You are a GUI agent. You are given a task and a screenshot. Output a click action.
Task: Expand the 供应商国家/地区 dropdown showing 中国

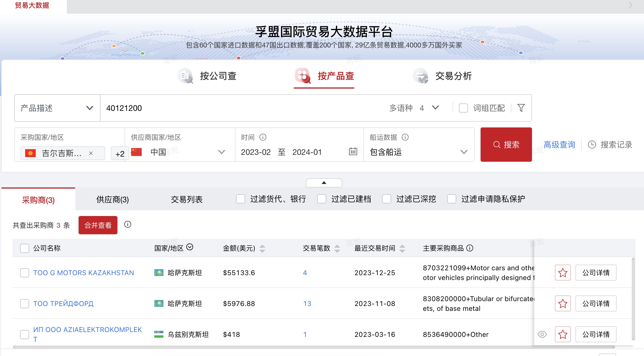tap(222, 152)
